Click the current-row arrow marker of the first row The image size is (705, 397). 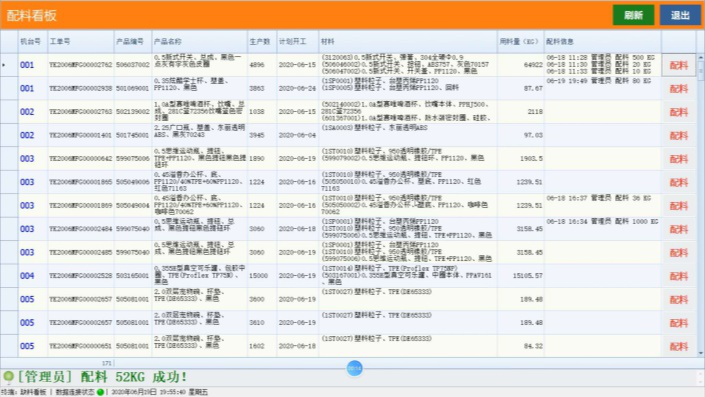4,65
